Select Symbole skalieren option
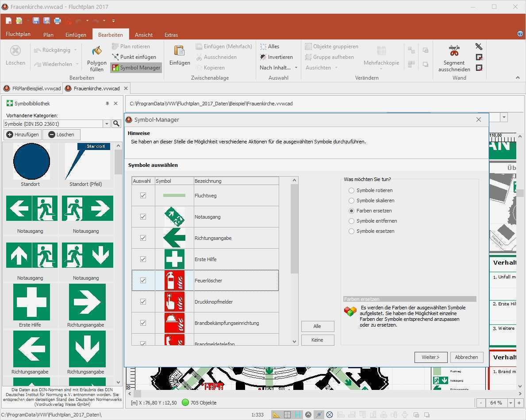The height and width of the screenshot is (420, 526). 371,200
